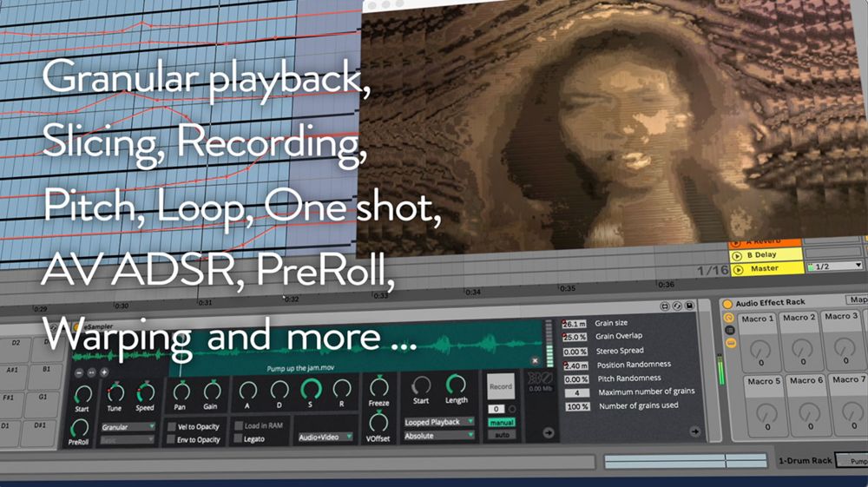868x487 pixels.
Task: Click the envelope A (attack) knob
Action: point(247,390)
